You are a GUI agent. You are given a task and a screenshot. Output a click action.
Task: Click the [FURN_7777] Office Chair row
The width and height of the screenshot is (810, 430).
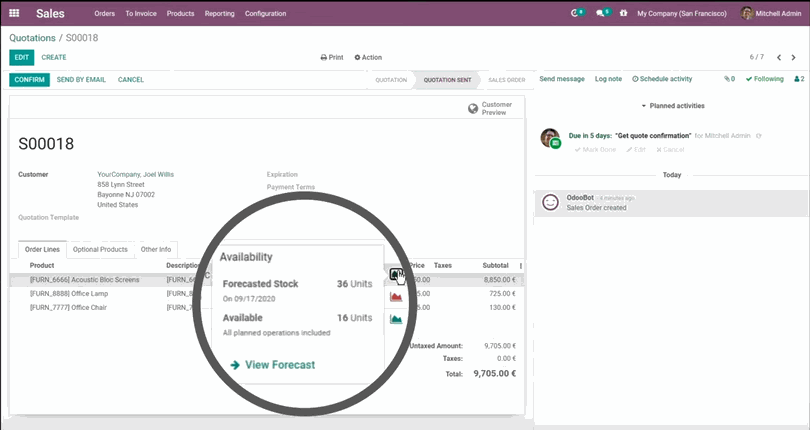(267, 308)
